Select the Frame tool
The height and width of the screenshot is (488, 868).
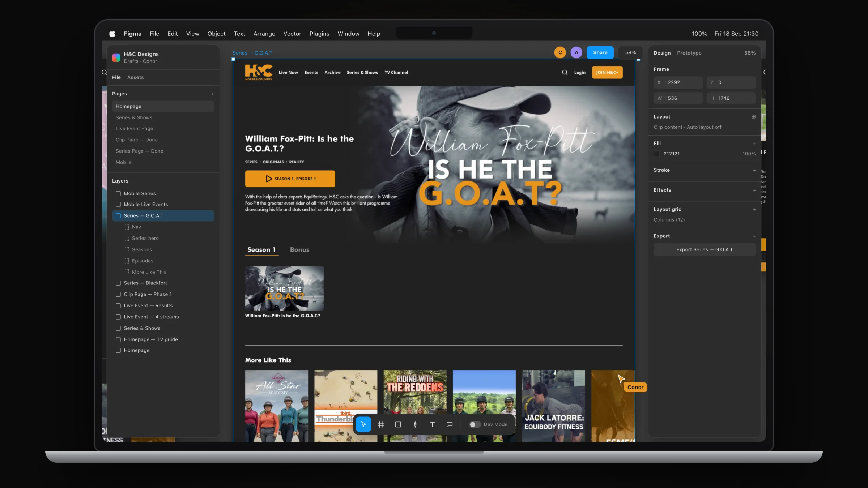tap(381, 424)
